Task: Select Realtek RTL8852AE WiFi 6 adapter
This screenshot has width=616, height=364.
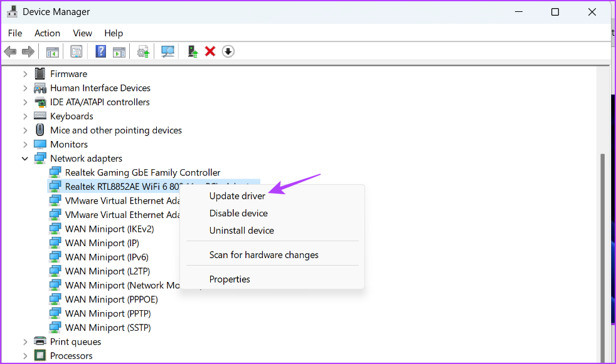Action: point(122,186)
